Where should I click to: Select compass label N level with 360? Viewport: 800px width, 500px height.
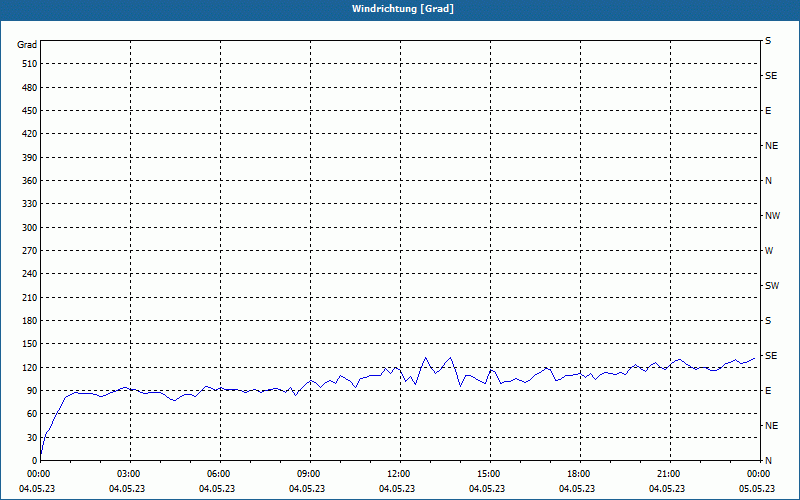click(768, 181)
